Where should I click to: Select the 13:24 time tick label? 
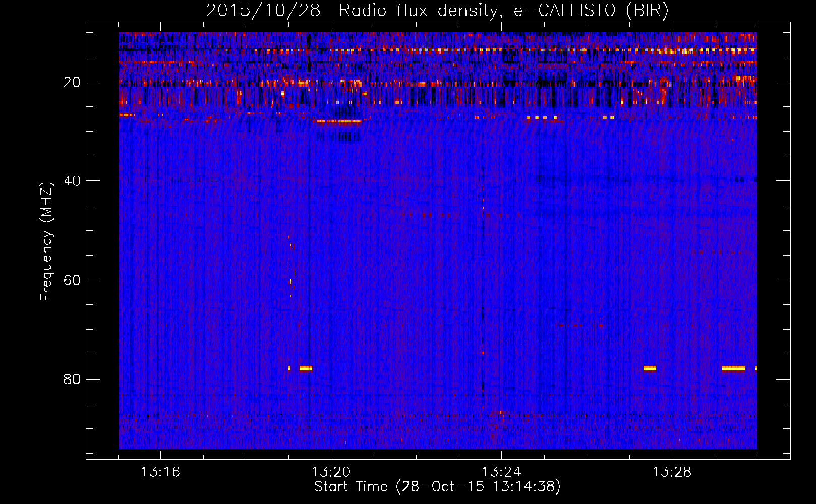[x=501, y=472]
